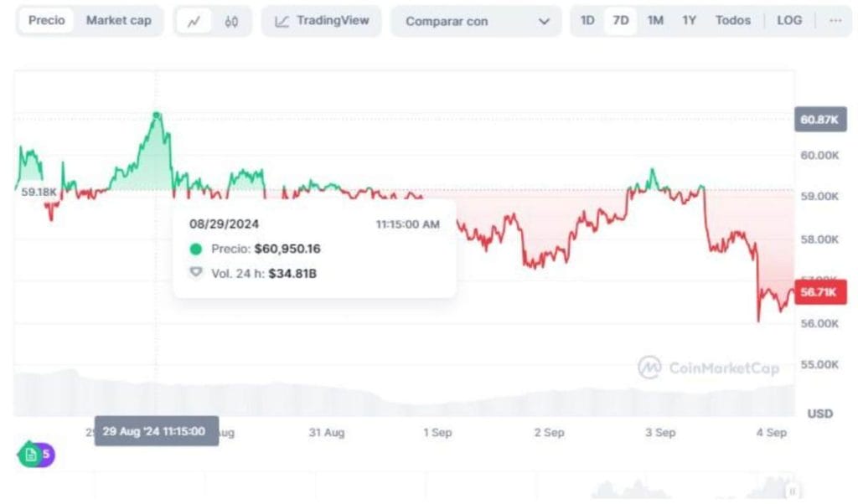Click the USD currency label

(819, 414)
